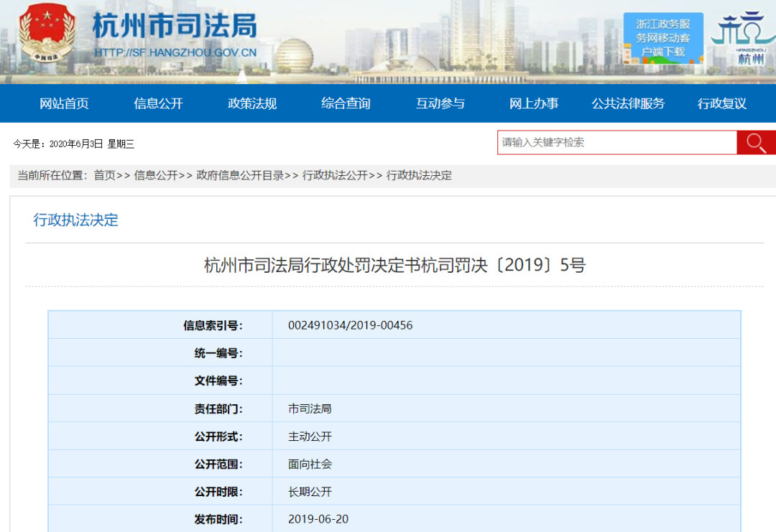Viewport: 776px width, 532px height.
Task: Select 信息公开 in the navigation bar
Action: [158, 103]
